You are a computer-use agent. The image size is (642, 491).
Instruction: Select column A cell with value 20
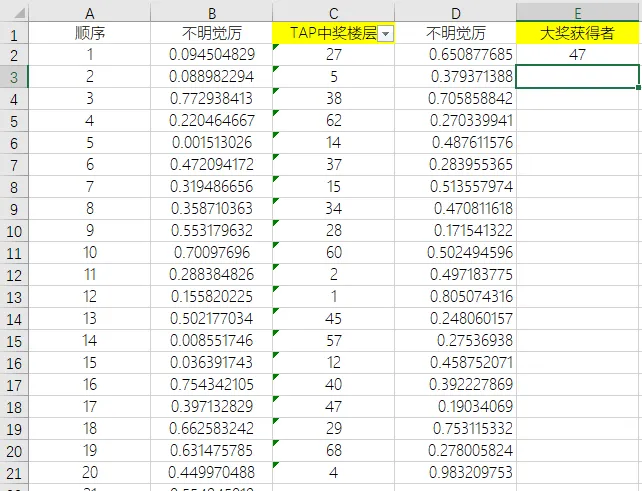tap(90, 472)
